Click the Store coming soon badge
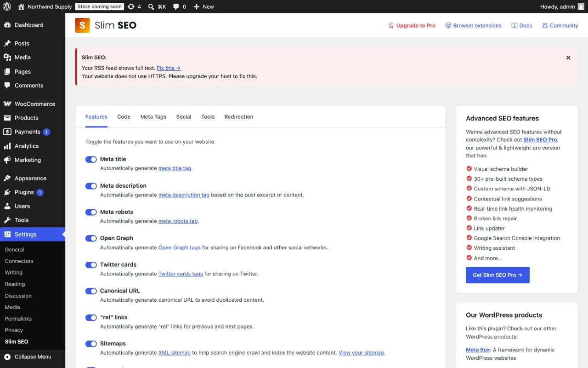The image size is (588, 368). pos(100,6)
